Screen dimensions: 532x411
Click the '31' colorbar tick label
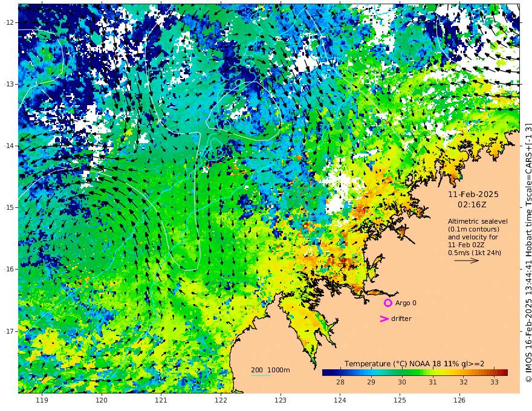(433, 382)
